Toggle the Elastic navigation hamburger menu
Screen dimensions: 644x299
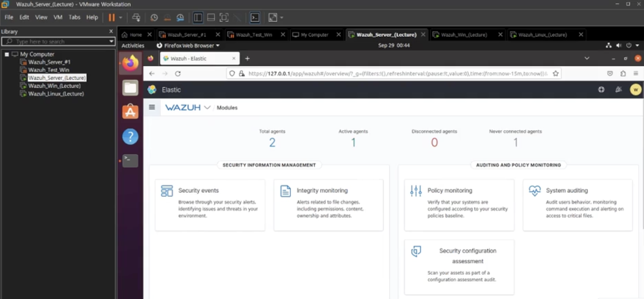[152, 107]
